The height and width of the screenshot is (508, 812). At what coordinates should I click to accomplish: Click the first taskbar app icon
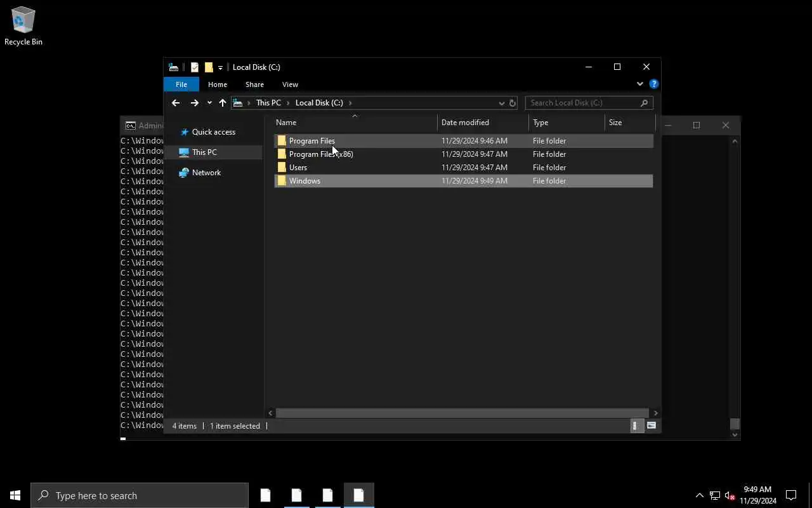point(265,495)
